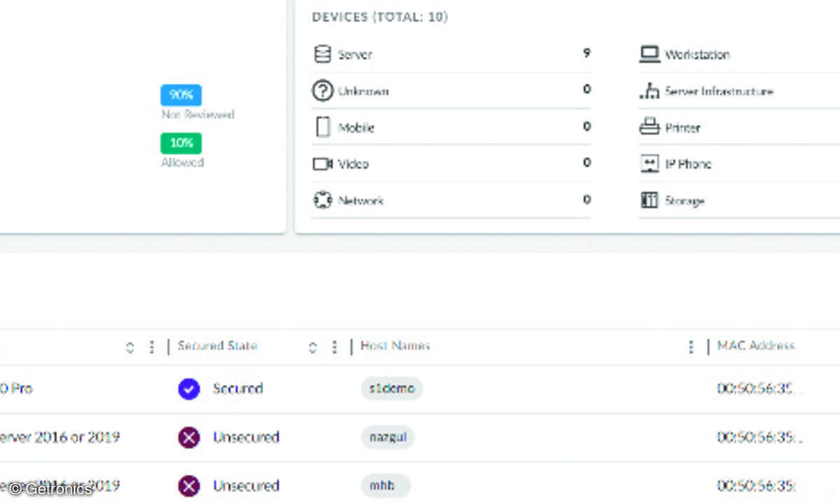
Task: Select the nazgul host name tag
Action: 388,437
